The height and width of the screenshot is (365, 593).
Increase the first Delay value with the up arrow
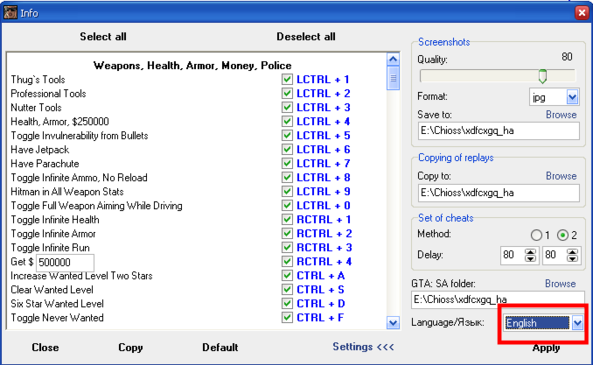pos(530,252)
